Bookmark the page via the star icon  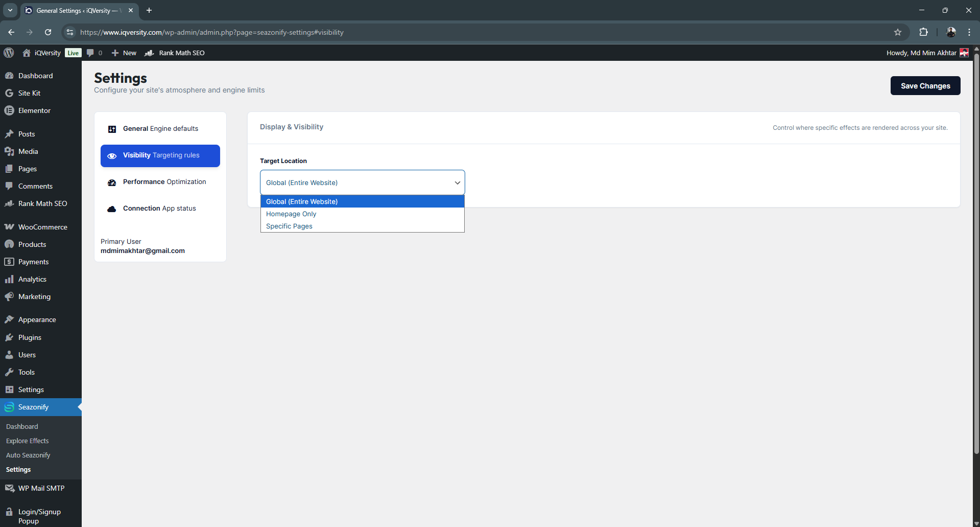[898, 32]
